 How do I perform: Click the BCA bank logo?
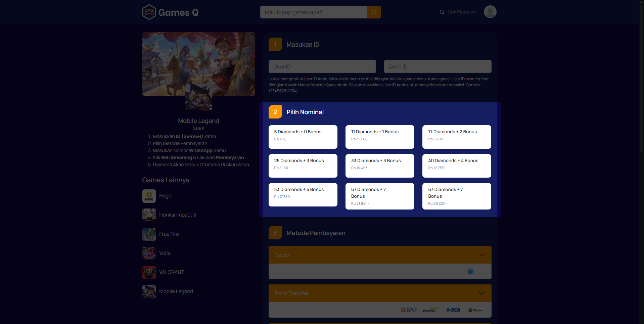[x=453, y=310]
